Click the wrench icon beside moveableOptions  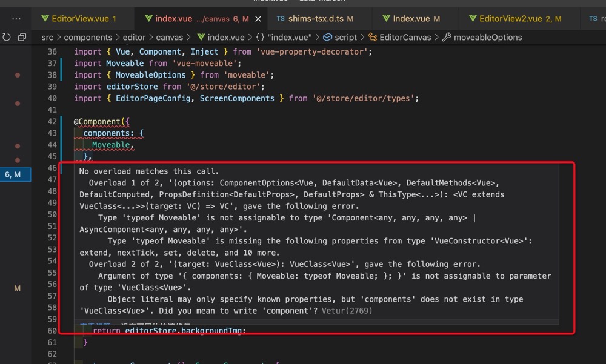(x=447, y=37)
